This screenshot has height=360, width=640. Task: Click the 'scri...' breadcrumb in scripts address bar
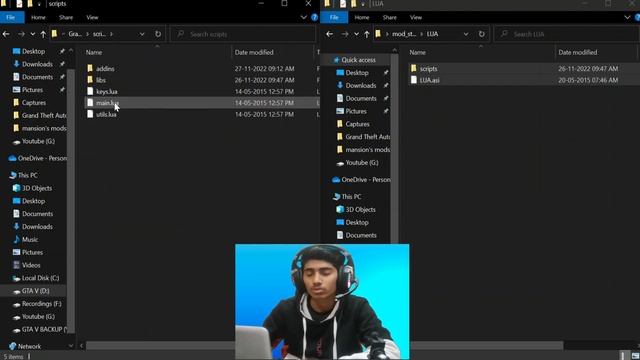[99, 34]
